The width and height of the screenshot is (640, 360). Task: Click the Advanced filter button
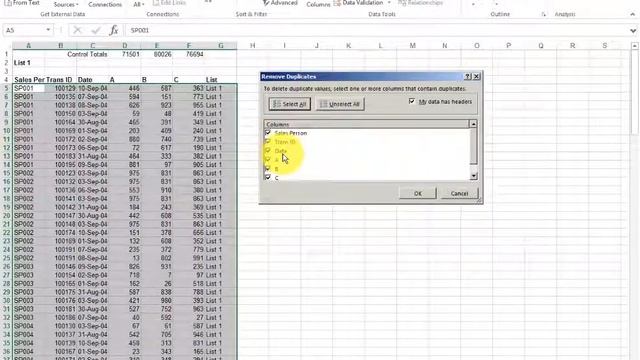click(x=280, y=3)
